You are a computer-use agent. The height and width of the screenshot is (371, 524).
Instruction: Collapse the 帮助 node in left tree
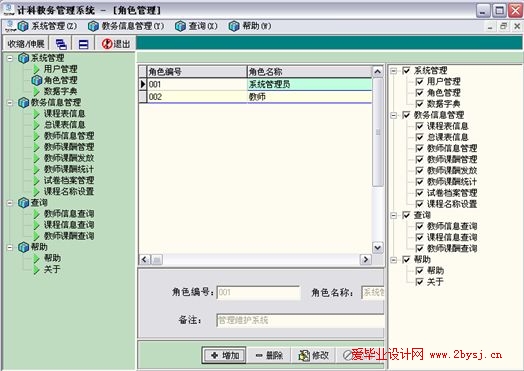(x=10, y=247)
